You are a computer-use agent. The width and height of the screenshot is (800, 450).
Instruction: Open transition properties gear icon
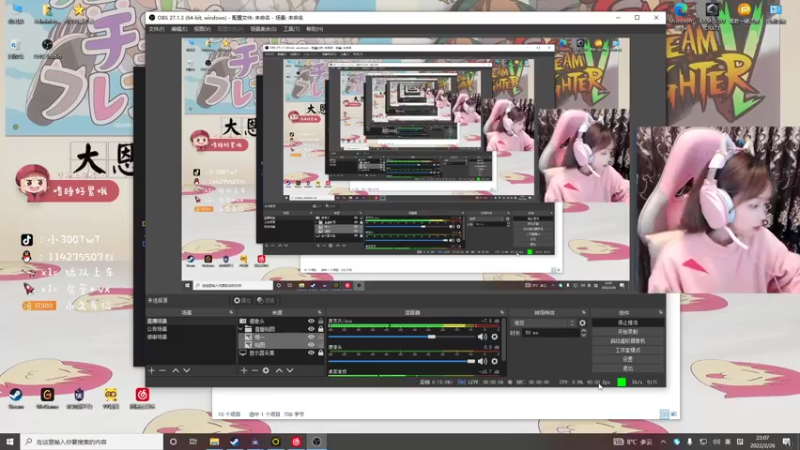click(582, 323)
